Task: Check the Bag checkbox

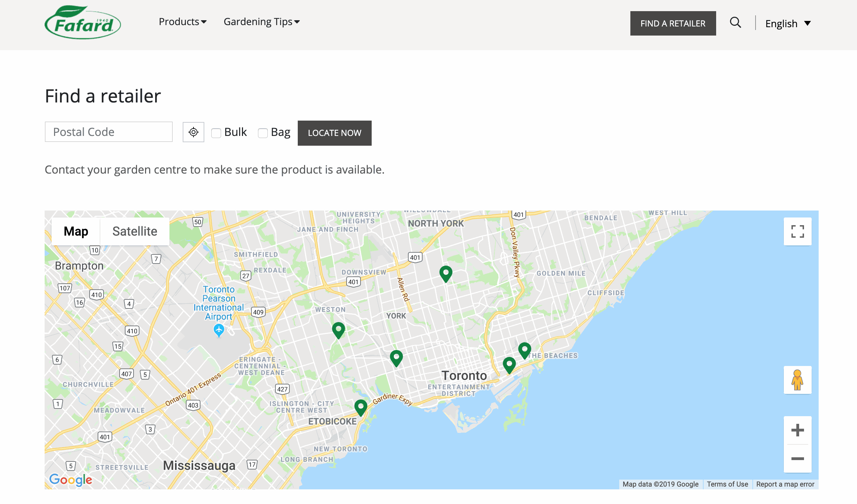Action: click(263, 133)
